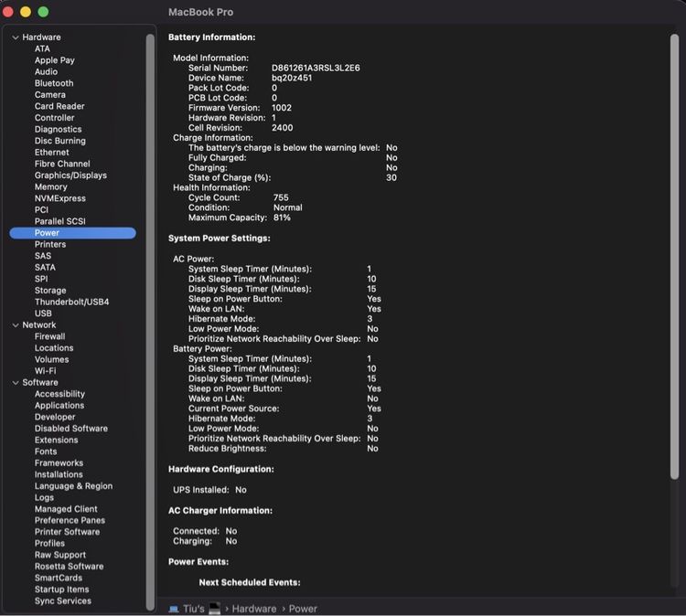Select Graphics/Displays entry
686x616 pixels.
point(70,175)
